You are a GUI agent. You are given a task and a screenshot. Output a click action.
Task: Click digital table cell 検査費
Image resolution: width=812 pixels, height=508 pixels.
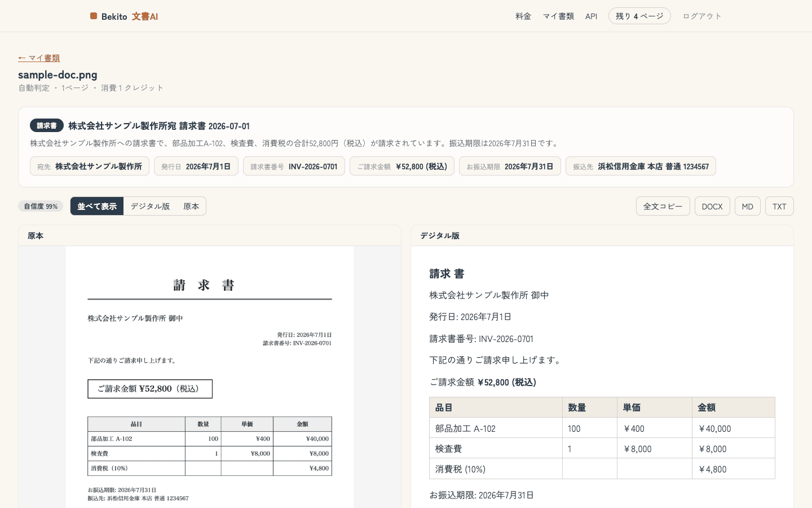click(496, 449)
